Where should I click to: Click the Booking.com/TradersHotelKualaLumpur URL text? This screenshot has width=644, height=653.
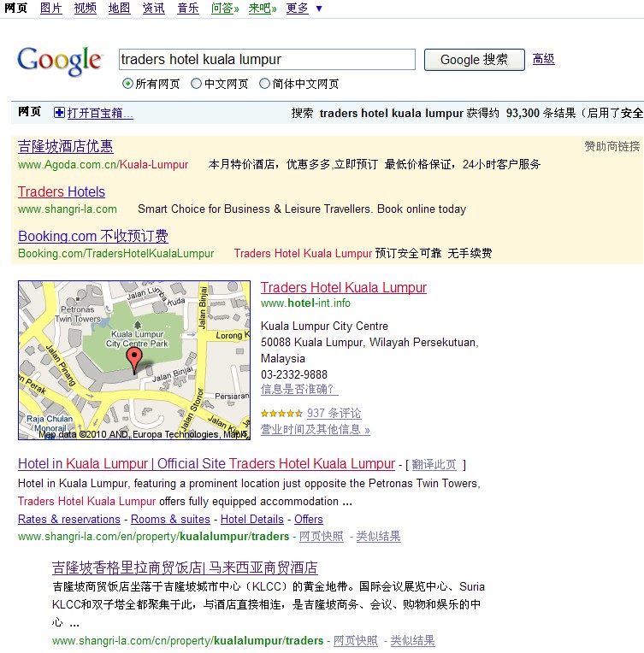point(115,253)
